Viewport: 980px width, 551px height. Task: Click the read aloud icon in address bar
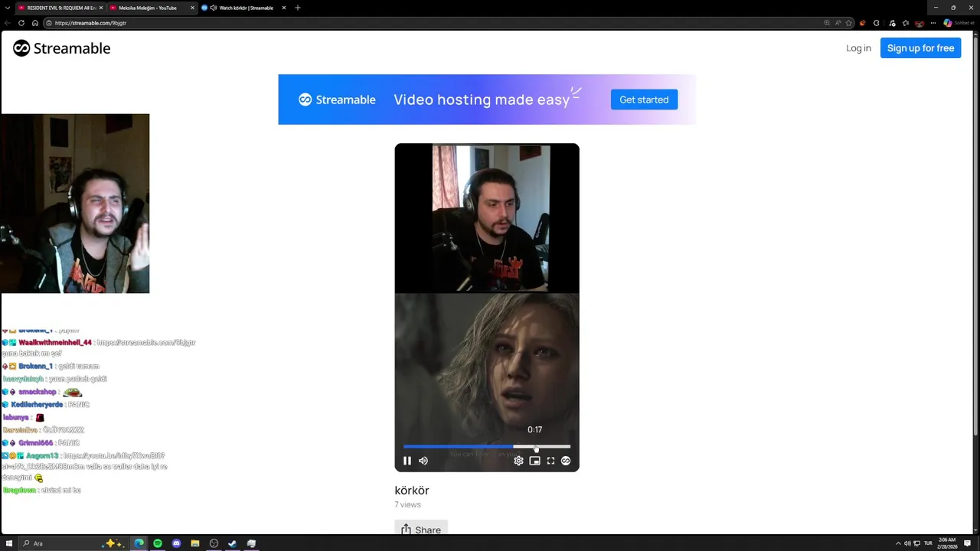click(x=838, y=23)
